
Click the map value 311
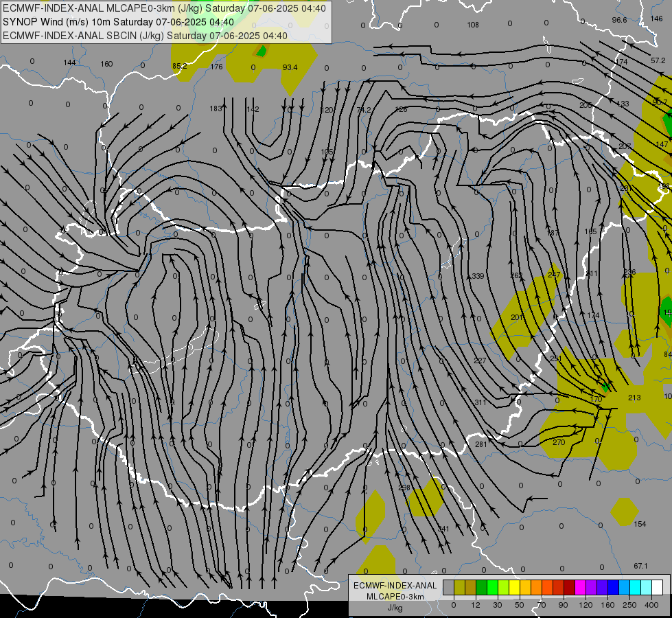pos(480,402)
